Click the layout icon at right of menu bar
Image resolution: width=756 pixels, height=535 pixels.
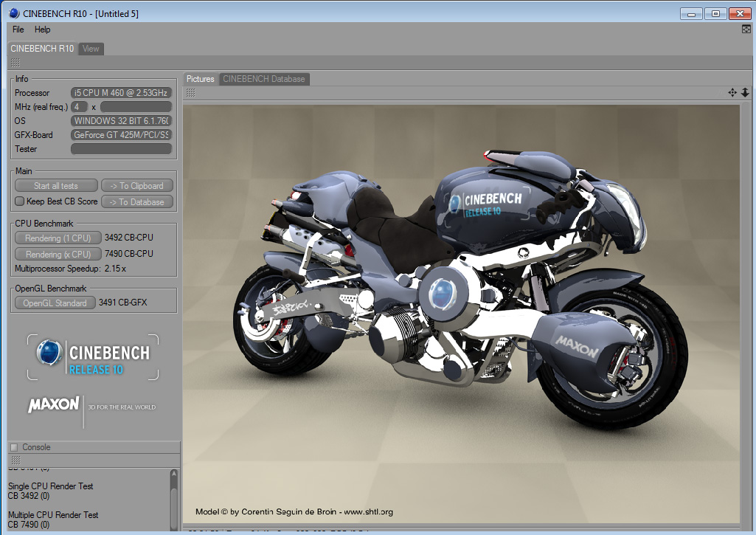746,30
